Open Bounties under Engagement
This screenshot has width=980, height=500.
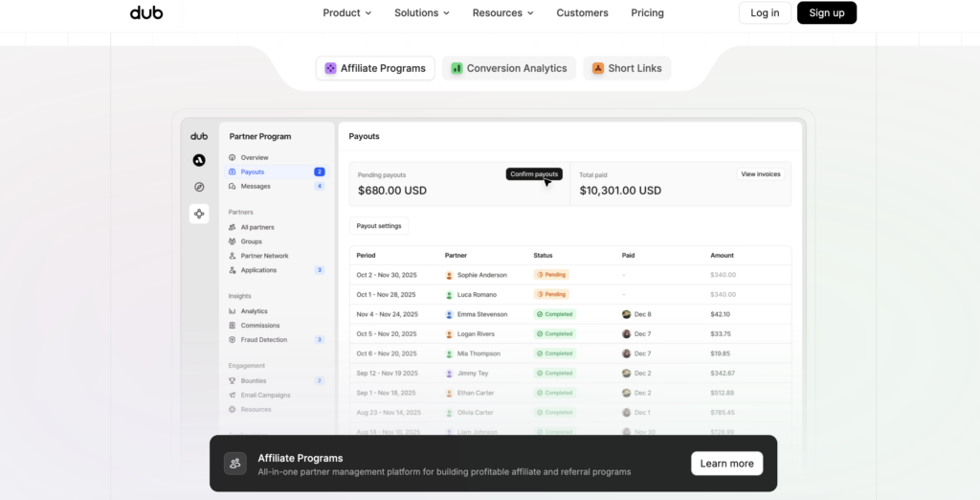[x=277, y=380]
